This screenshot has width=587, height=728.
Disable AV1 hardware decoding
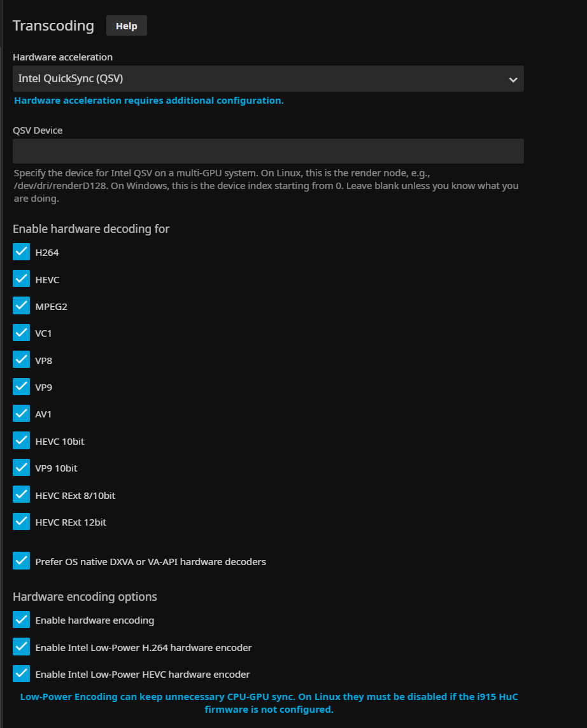tap(22, 414)
